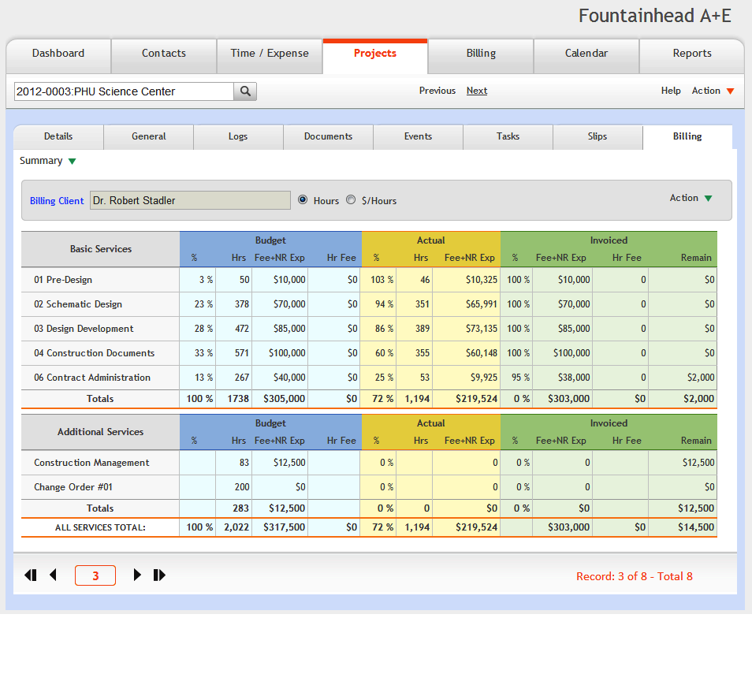Click the project search magnifier icon
The height and width of the screenshot is (700, 752).
click(245, 91)
